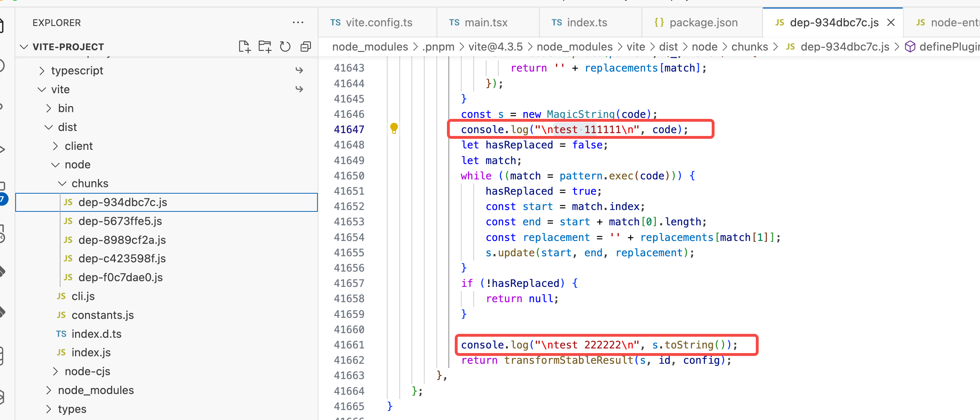Viewport: 980px width, 420px height.
Task: Click the lightbulb quick fix icon
Action: click(x=394, y=128)
